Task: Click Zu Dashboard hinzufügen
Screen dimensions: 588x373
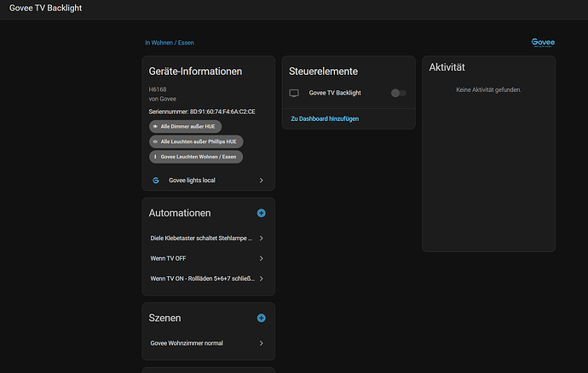Action: (x=325, y=118)
